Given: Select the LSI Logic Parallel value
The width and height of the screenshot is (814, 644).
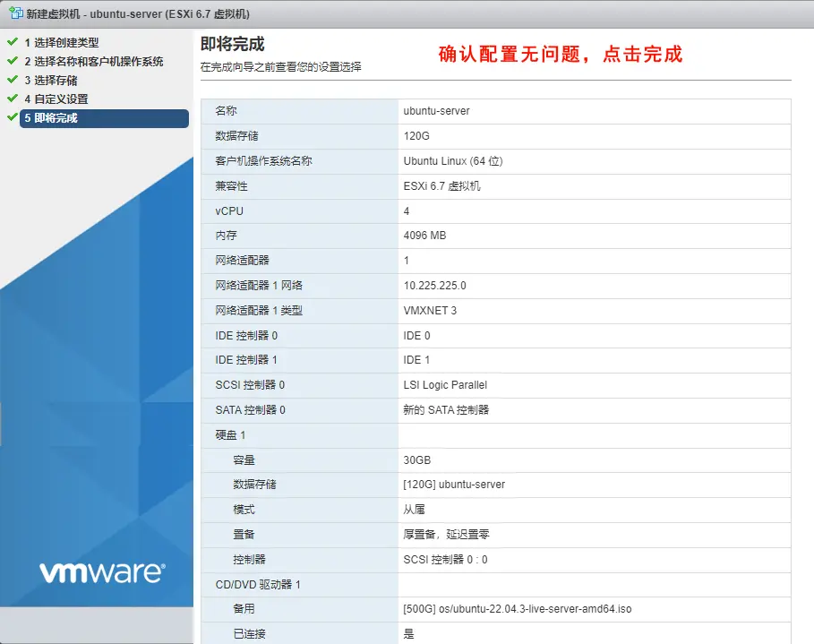Looking at the screenshot, I should 445,385.
